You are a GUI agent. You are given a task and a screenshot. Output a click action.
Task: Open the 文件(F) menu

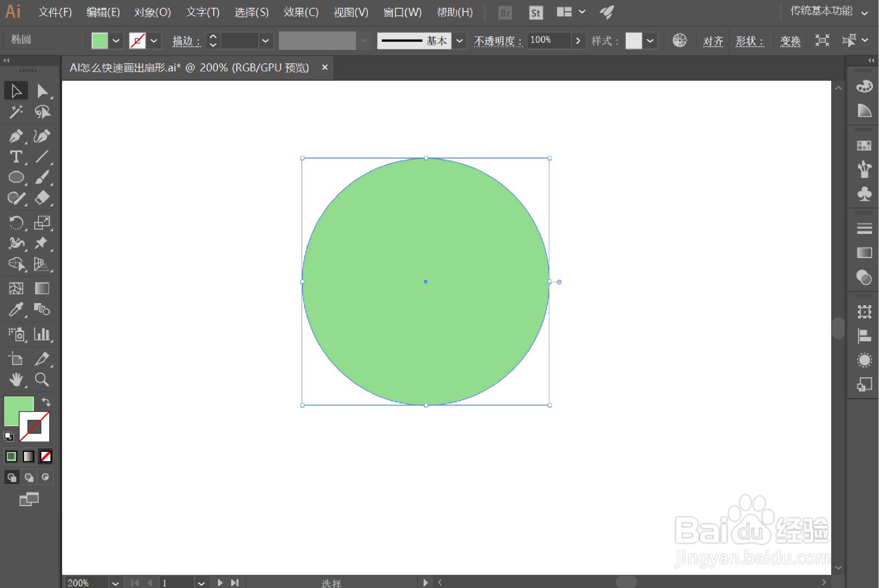pos(55,12)
